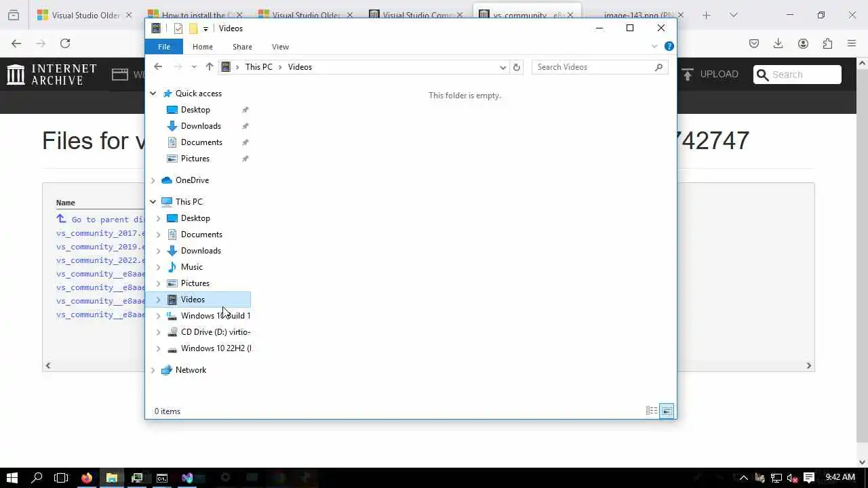Click This PC in the address bar
868x488 pixels.
[x=258, y=67]
